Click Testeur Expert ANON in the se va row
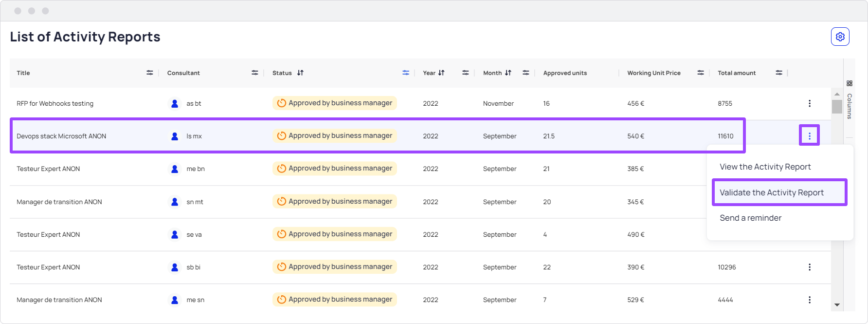This screenshot has height=324, width=868. (x=48, y=234)
